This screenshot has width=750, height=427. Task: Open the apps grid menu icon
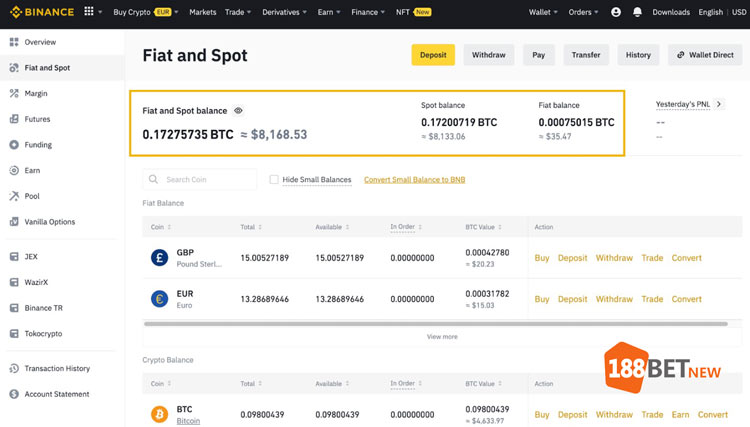[x=89, y=11]
